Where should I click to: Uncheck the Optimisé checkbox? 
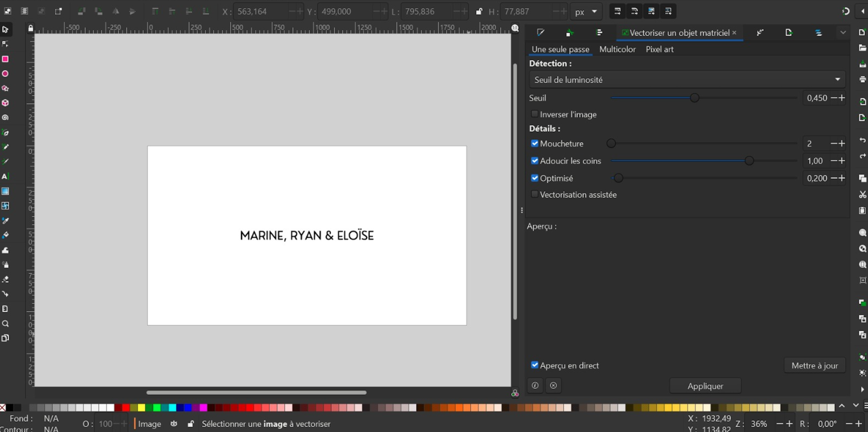click(x=534, y=178)
